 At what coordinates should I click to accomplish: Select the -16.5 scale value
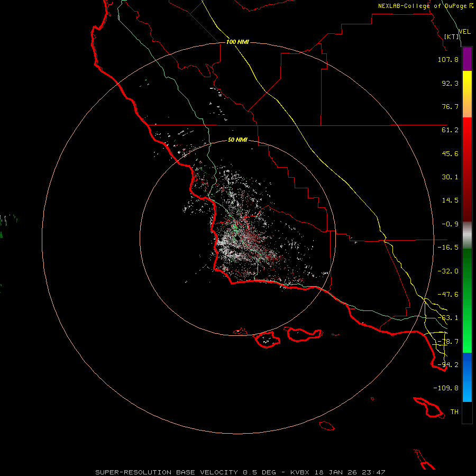point(448,248)
